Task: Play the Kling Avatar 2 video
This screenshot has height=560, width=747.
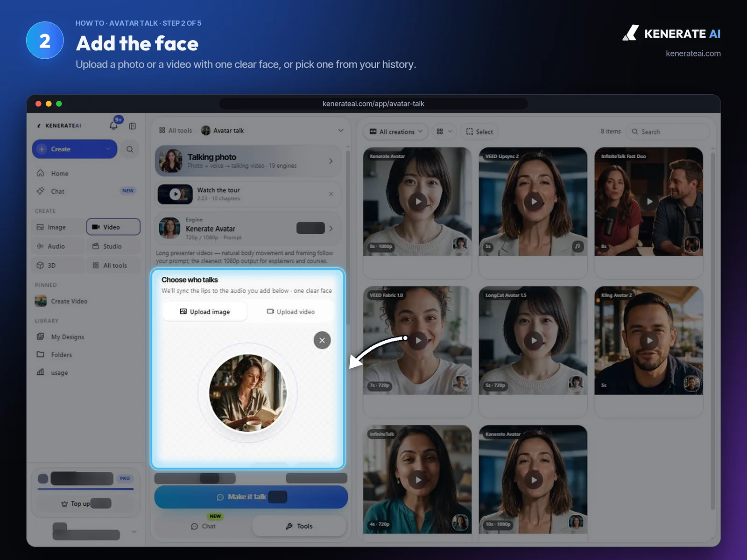Action: click(x=649, y=341)
